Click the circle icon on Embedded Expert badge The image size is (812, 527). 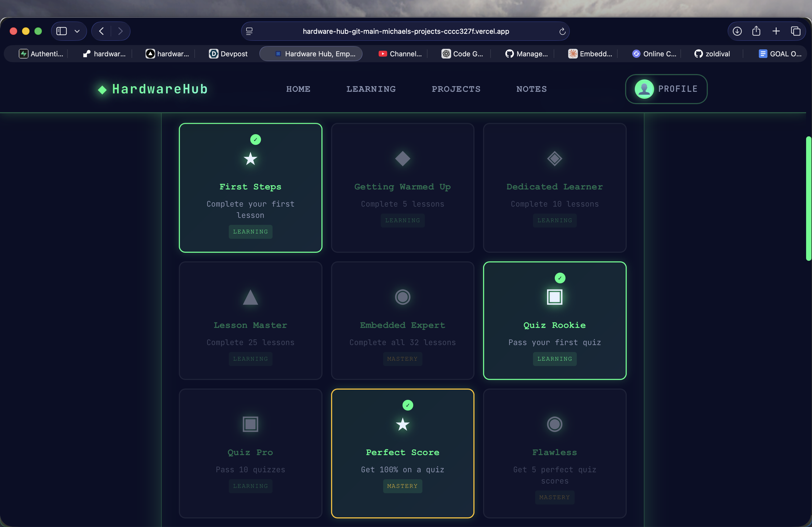403,297
